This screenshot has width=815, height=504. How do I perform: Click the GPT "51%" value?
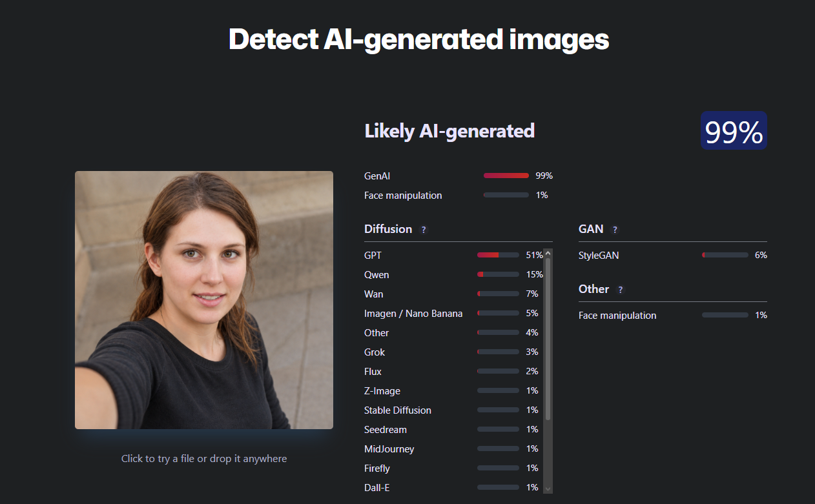click(x=534, y=256)
